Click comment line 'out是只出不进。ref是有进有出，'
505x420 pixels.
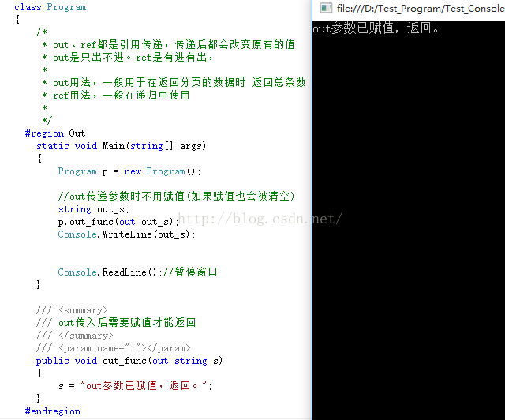(133, 57)
